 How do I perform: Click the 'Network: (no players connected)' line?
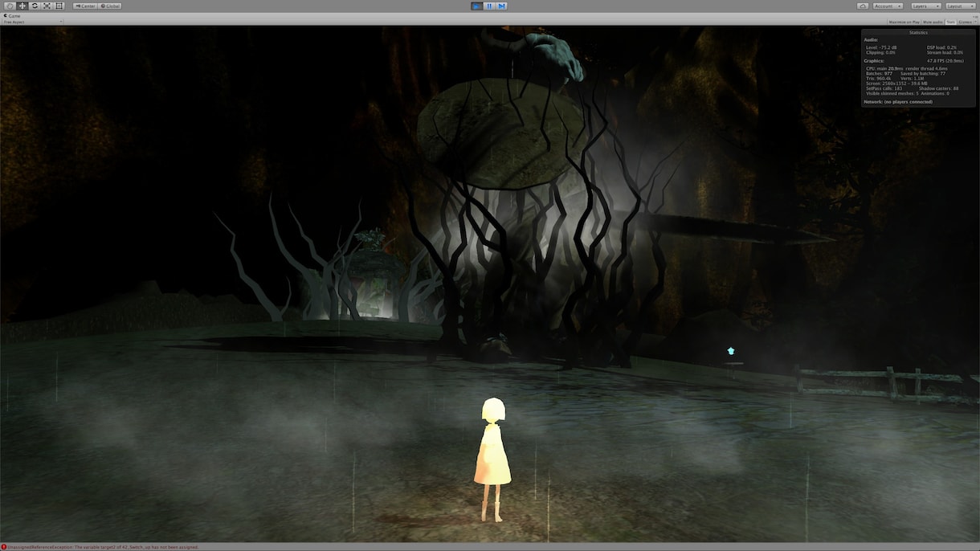click(898, 102)
